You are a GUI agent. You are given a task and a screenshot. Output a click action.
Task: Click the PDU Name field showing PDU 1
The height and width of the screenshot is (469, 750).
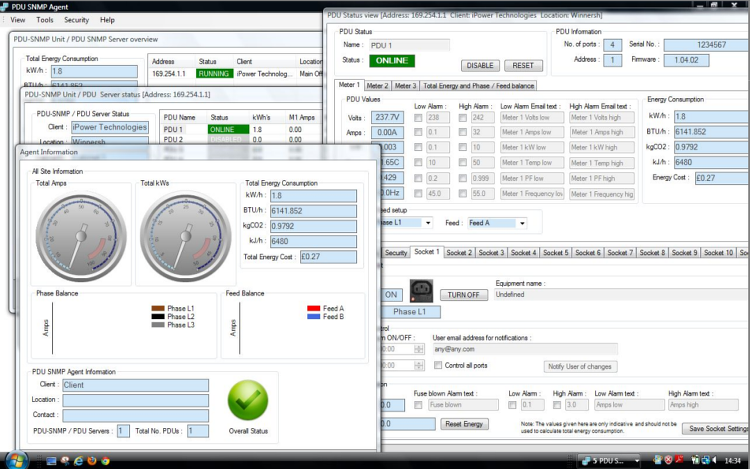point(409,45)
